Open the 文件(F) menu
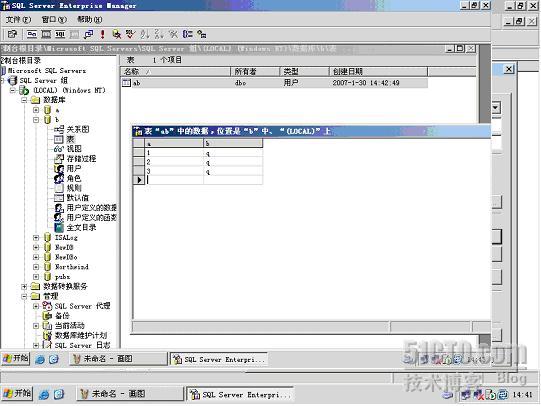541x406 pixels. pos(18,19)
